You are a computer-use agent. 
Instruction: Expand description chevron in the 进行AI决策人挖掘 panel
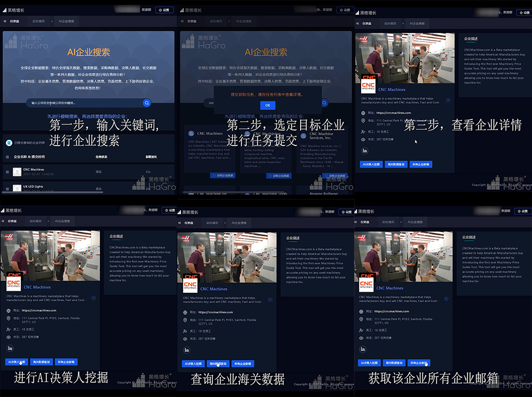[x=94, y=298]
